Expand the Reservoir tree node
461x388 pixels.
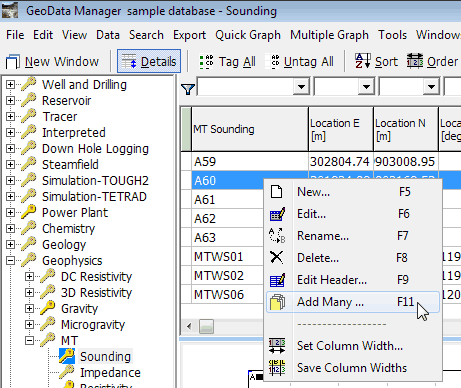pos(10,101)
